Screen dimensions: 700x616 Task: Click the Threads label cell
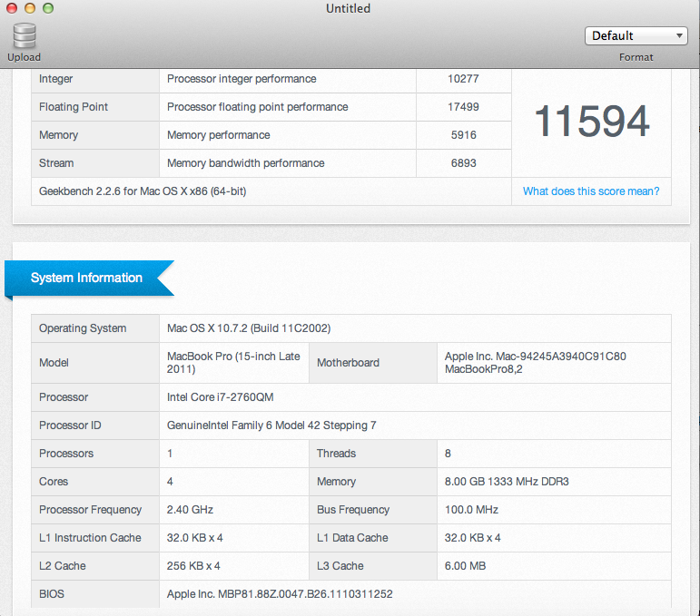click(x=373, y=454)
